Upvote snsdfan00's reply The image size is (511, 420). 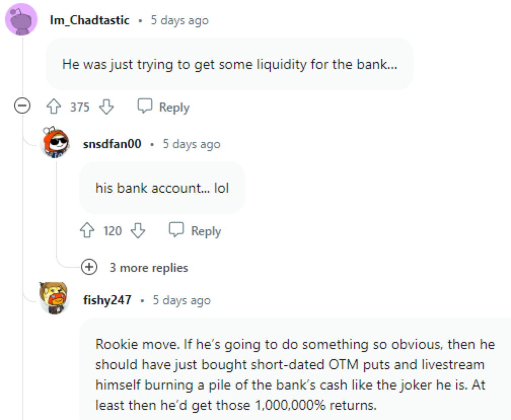pyautogui.click(x=87, y=230)
